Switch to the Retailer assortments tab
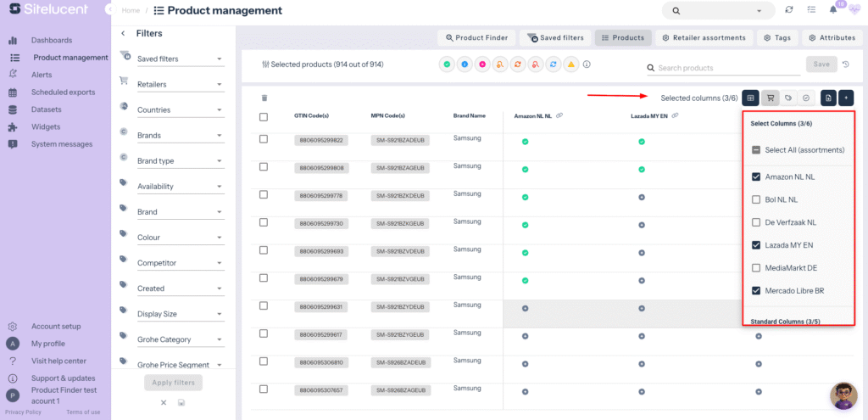This screenshot has height=420, width=868. click(704, 37)
